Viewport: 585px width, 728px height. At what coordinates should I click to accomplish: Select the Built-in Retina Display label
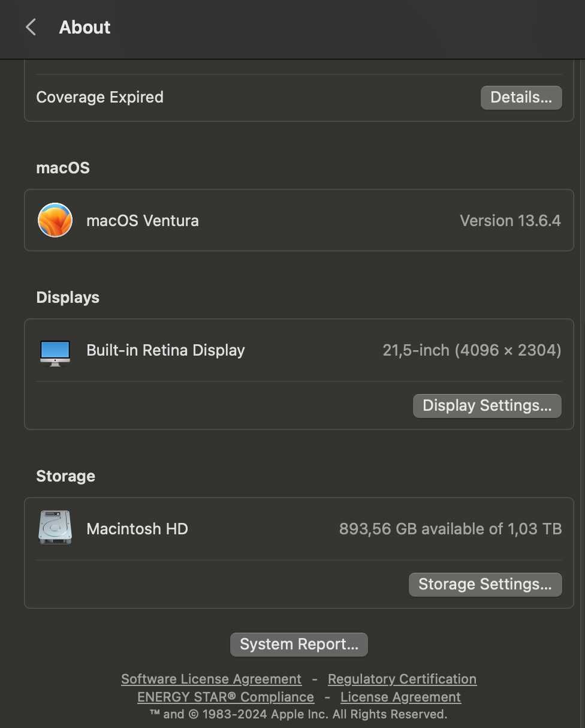tap(165, 350)
